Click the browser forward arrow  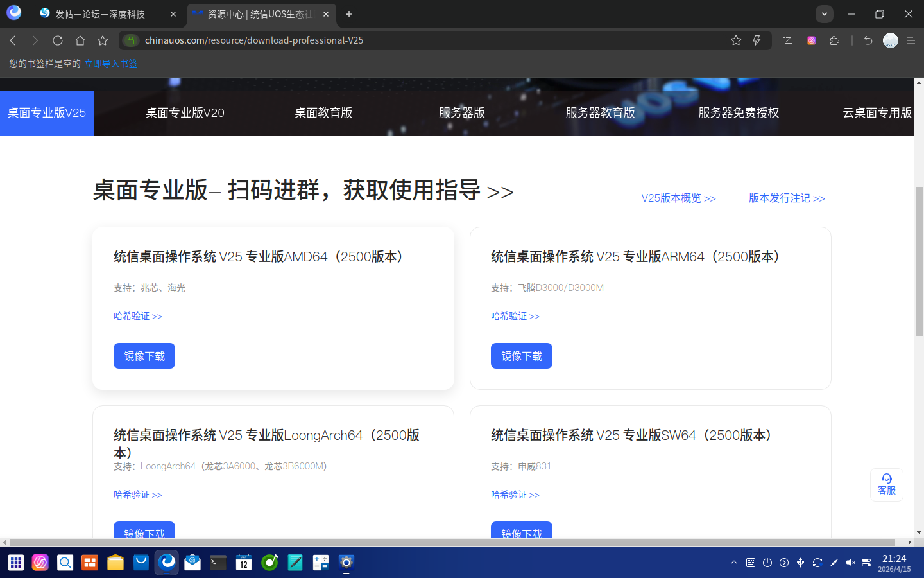pyautogui.click(x=35, y=40)
